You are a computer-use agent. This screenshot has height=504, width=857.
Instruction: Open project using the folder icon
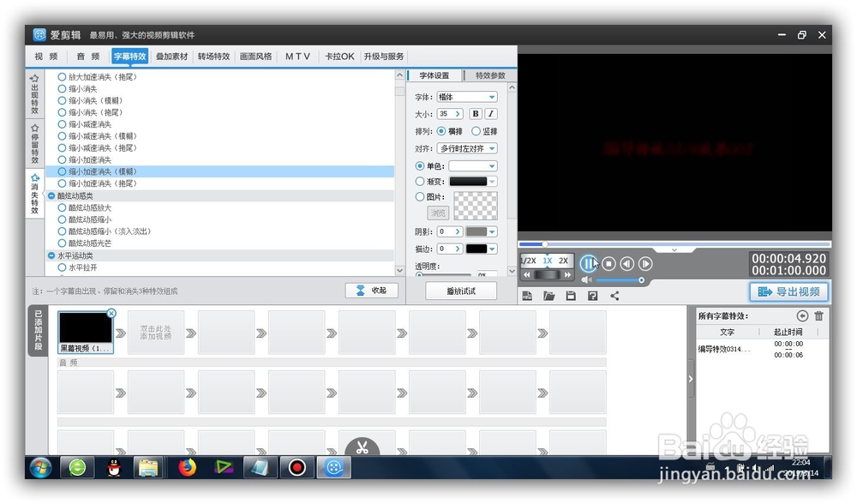tap(549, 296)
